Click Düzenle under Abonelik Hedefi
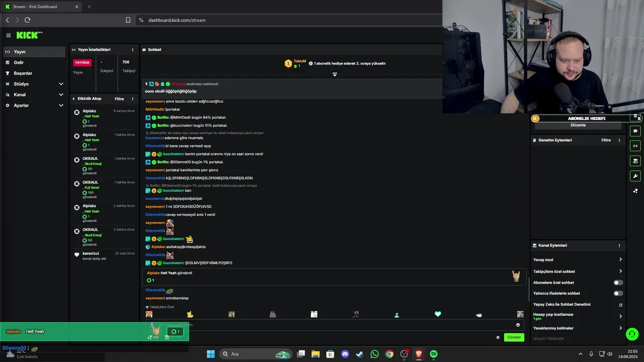644x362 pixels. (x=578, y=125)
